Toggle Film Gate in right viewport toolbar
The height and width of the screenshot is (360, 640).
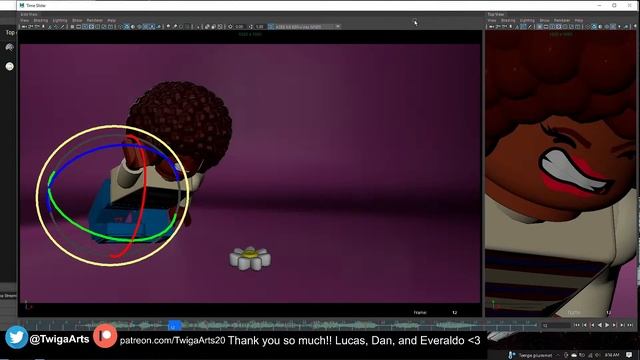(x=546, y=27)
